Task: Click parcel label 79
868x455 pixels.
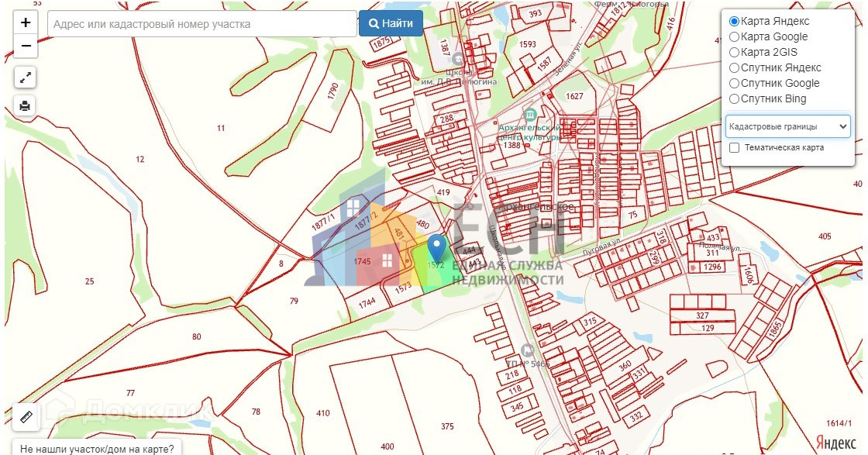Action: (x=294, y=301)
